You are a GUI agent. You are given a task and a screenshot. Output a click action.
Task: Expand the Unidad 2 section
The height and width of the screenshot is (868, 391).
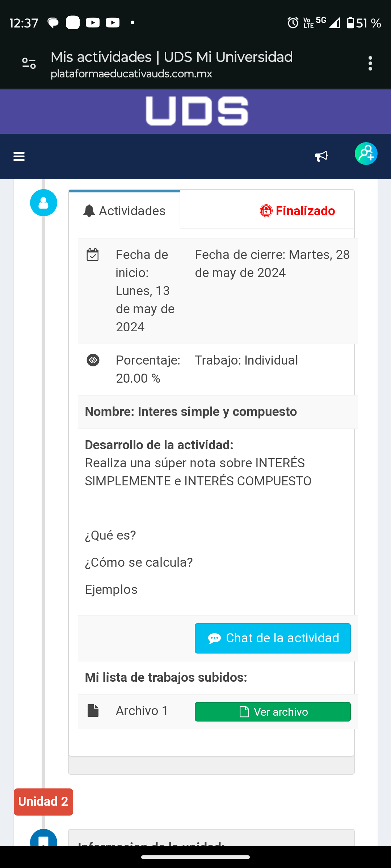click(x=43, y=802)
